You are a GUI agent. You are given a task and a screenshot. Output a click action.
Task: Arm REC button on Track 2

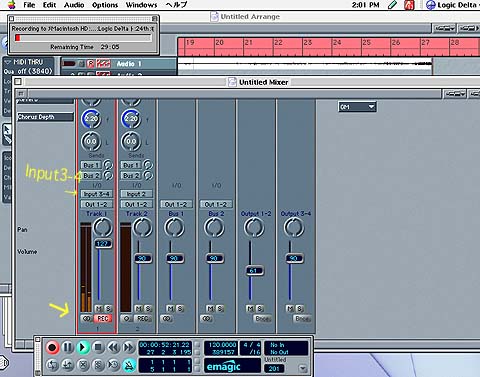pos(143,319)
